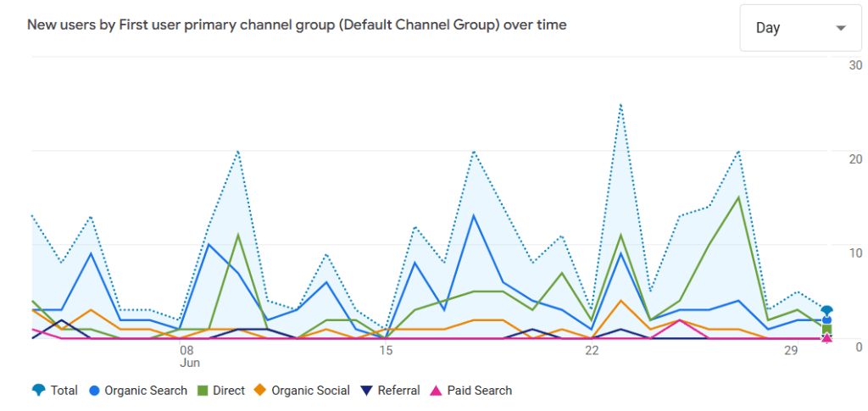
Task: Click the Direct line's highest peak near 15
Action: 738,197
